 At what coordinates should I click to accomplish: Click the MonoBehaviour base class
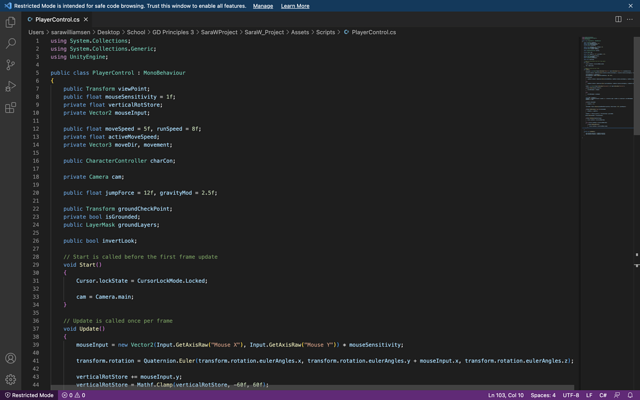pos(164,73)
